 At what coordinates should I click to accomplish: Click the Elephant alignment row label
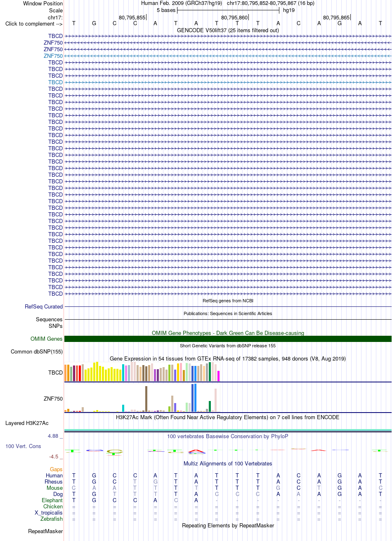click(52, 500)
